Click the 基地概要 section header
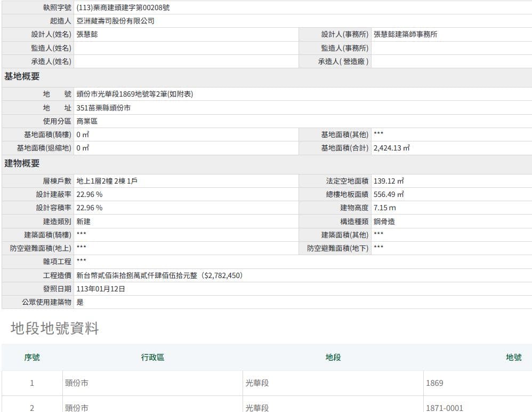The image size is (532, 412). pos(22,76)
